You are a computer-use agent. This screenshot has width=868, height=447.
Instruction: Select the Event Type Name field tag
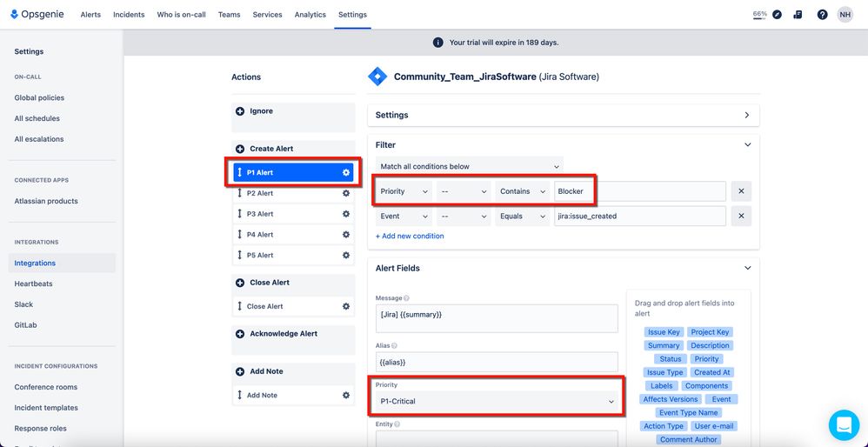tap(688, 413)
